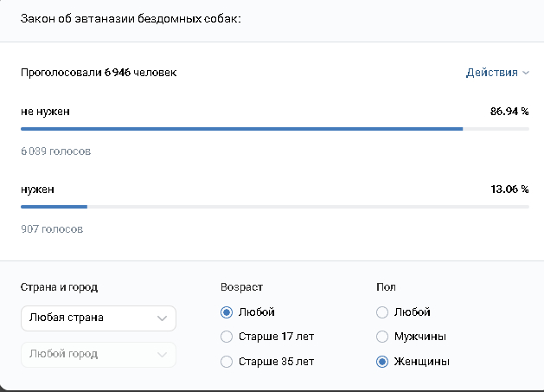Viewport: 544px width, 392px height.
Task: Click the poll title about эвтаназии собак
Action: (130, 17)
